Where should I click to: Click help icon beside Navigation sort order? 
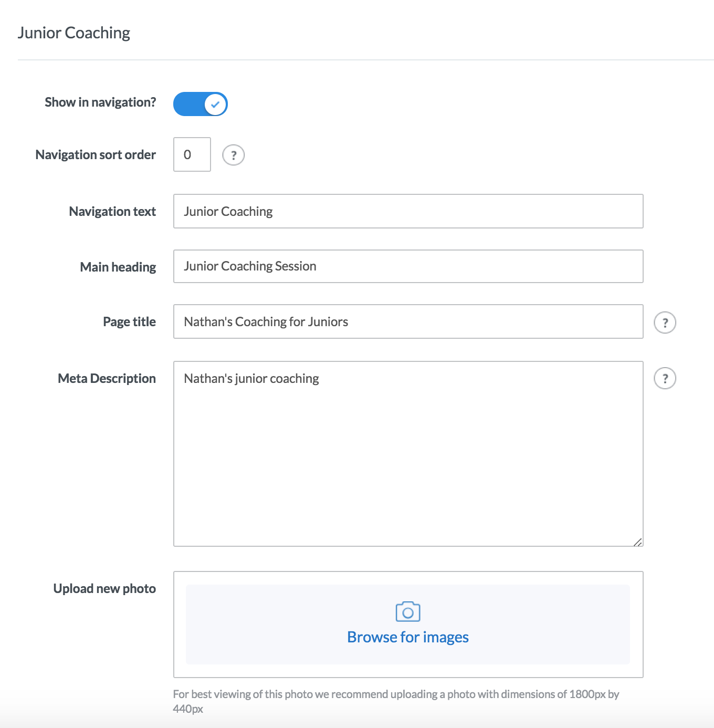point(234,155)
